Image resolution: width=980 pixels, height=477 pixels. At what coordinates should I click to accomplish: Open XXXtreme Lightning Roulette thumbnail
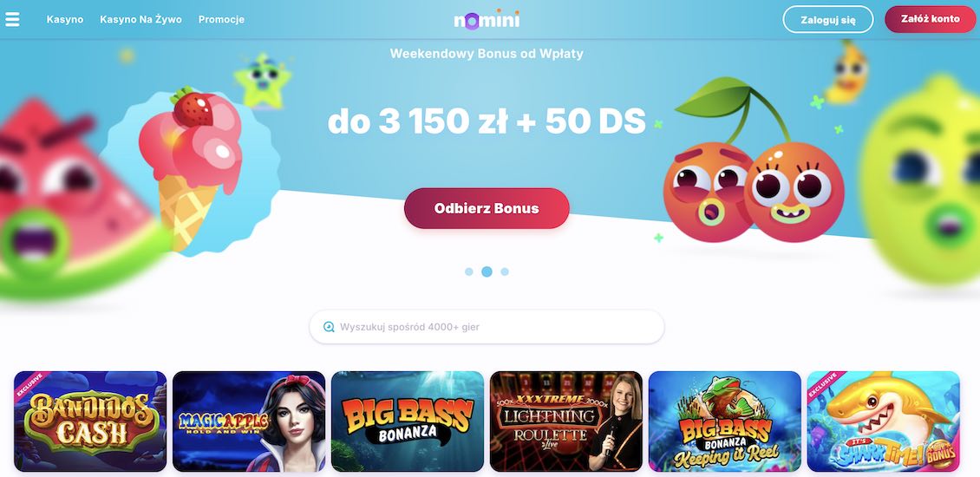tap(566, 421)
